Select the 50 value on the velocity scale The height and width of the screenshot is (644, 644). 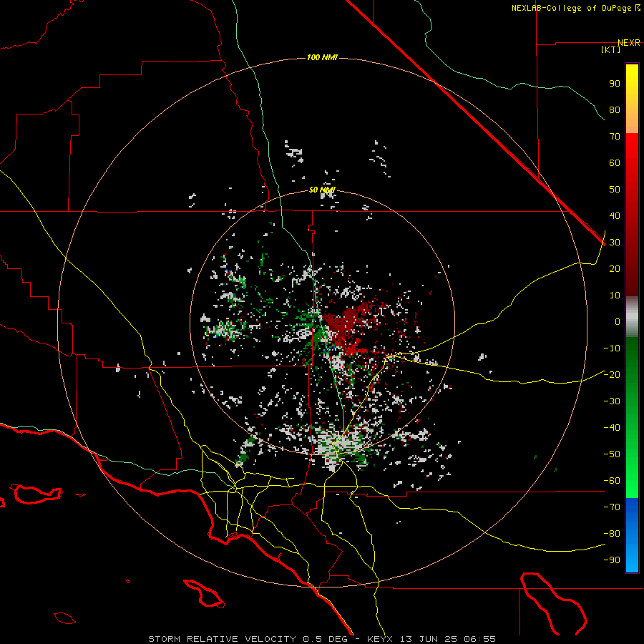click(x=615, y=190)
